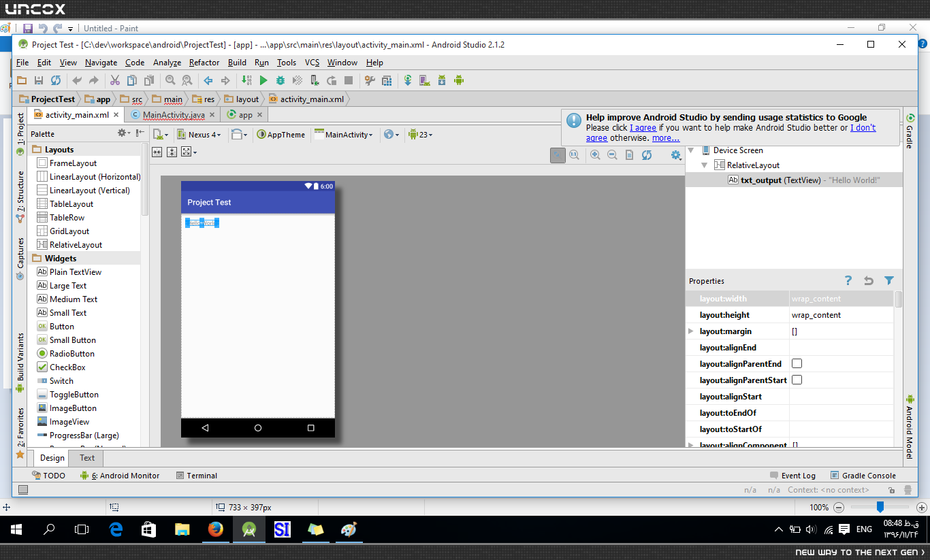Click the more... link in the notification
This screenshot has width=930, height=560.
[666, 138]
